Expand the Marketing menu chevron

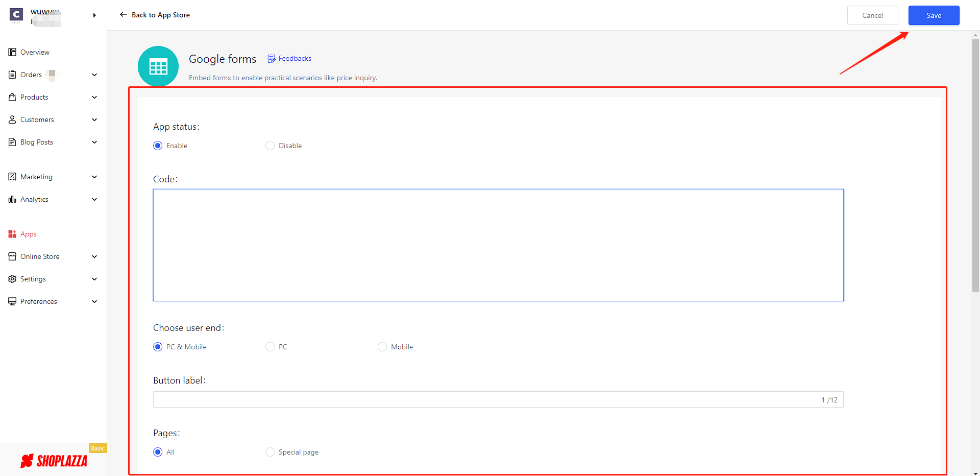tap(94, 177)
